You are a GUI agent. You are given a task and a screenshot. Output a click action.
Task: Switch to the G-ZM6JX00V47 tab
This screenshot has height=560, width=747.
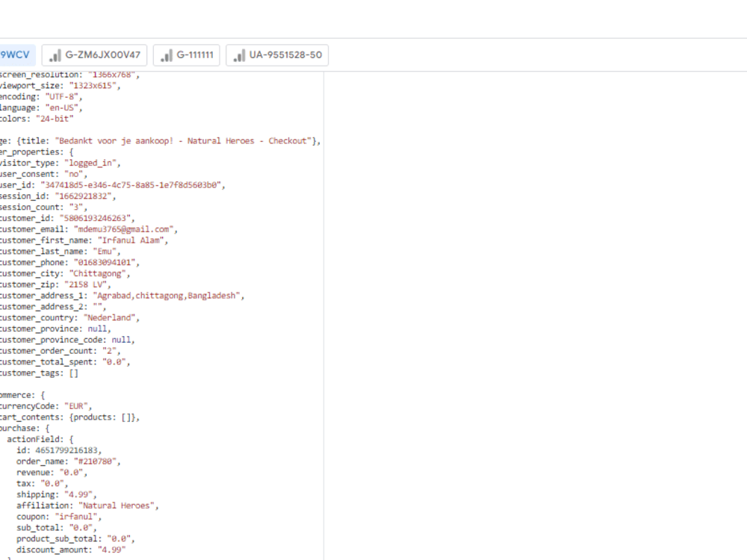94,55
